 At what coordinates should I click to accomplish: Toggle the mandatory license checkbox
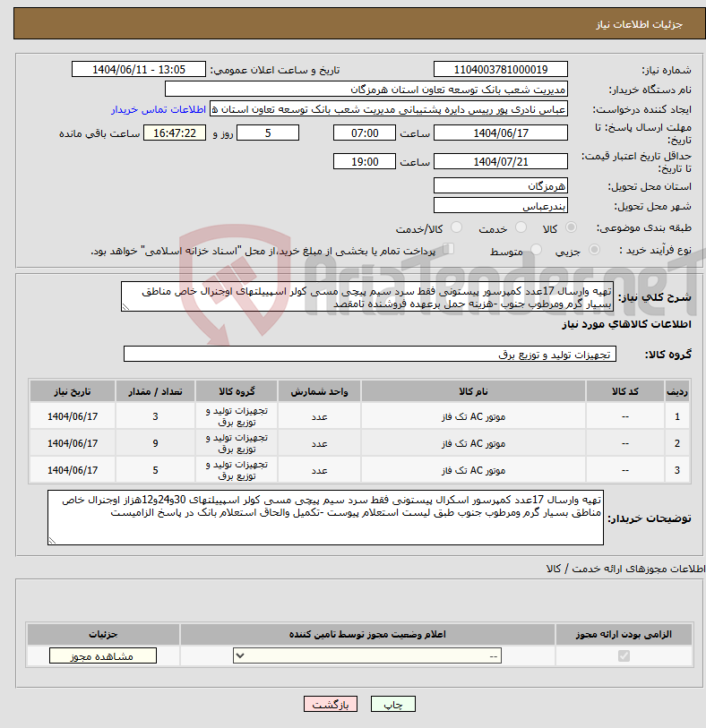tap(624, 655)
